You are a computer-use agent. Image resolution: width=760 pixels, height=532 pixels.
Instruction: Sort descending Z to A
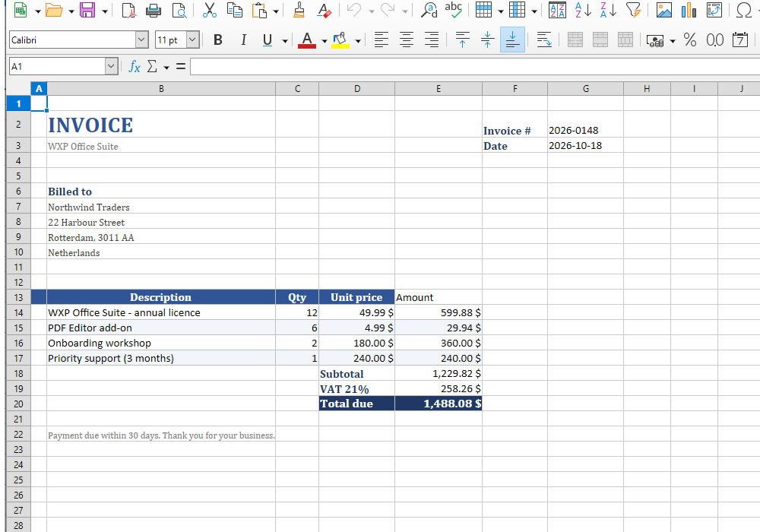tap(608, 10)
